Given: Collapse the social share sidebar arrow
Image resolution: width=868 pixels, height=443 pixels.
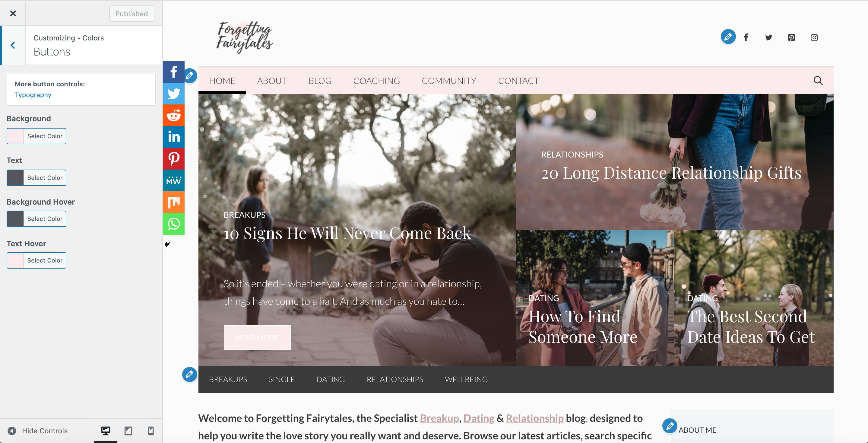Looking at the screenshot, I should point(167,244).
